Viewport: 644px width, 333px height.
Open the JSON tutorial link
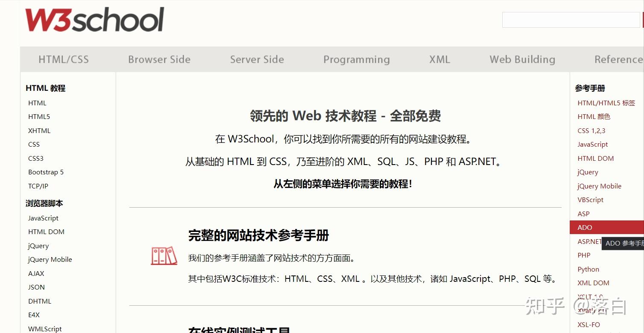(36, 287)
